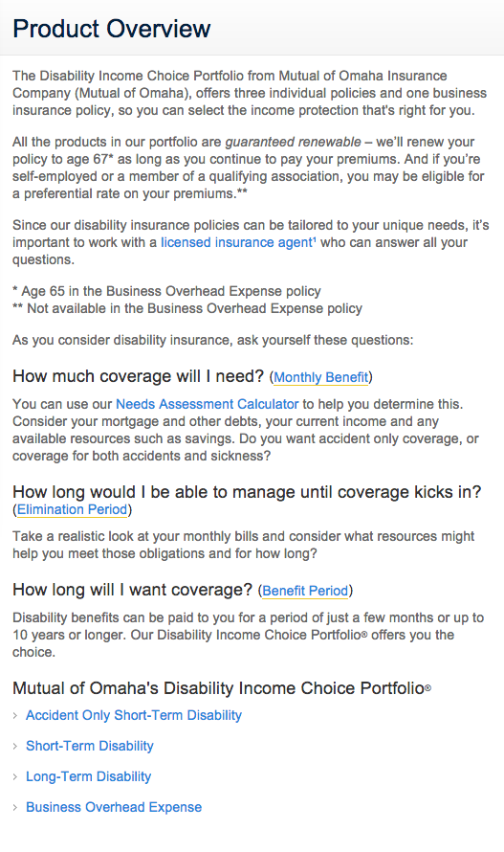Viewport: 504px width, 852px height.
Task: Follow the Elimination Period link
Action: pyautogui.click(x=73, y=509)
